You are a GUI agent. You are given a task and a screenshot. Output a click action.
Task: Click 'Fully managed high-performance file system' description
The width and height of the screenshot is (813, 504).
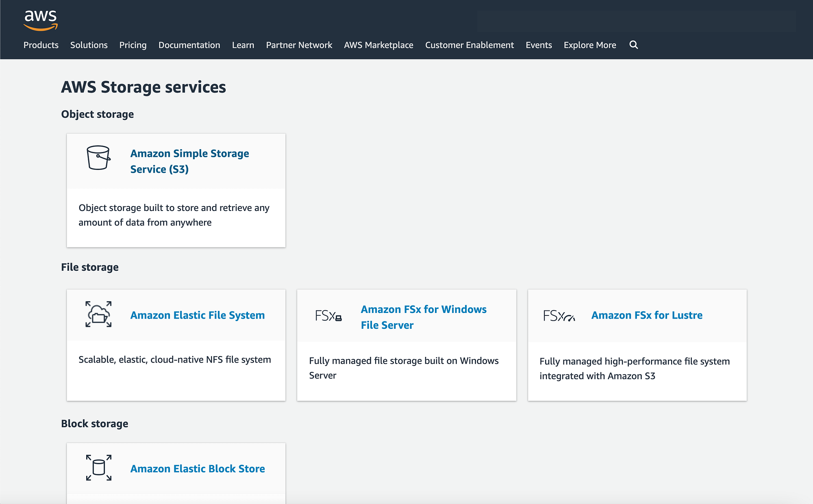(635, 369)
